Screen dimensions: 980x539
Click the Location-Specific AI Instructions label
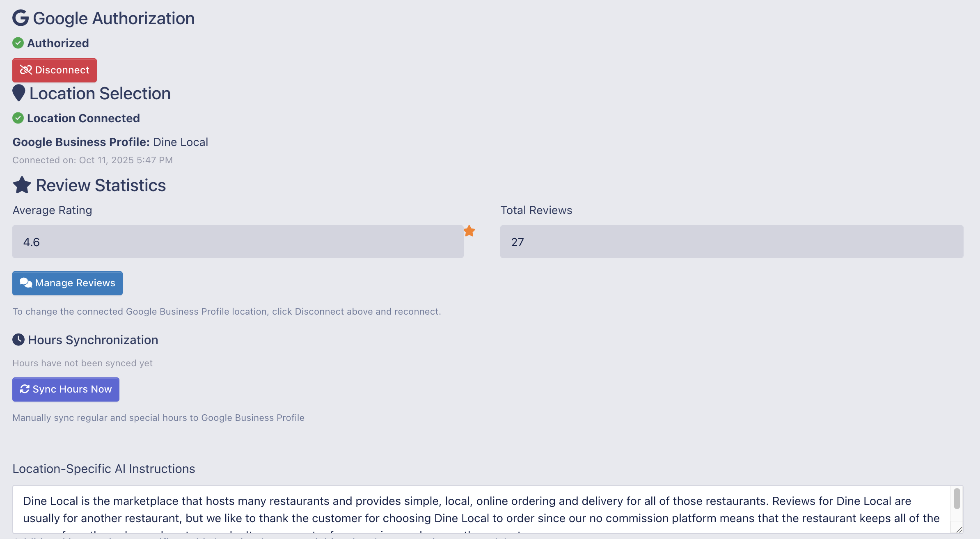point(104,469)
